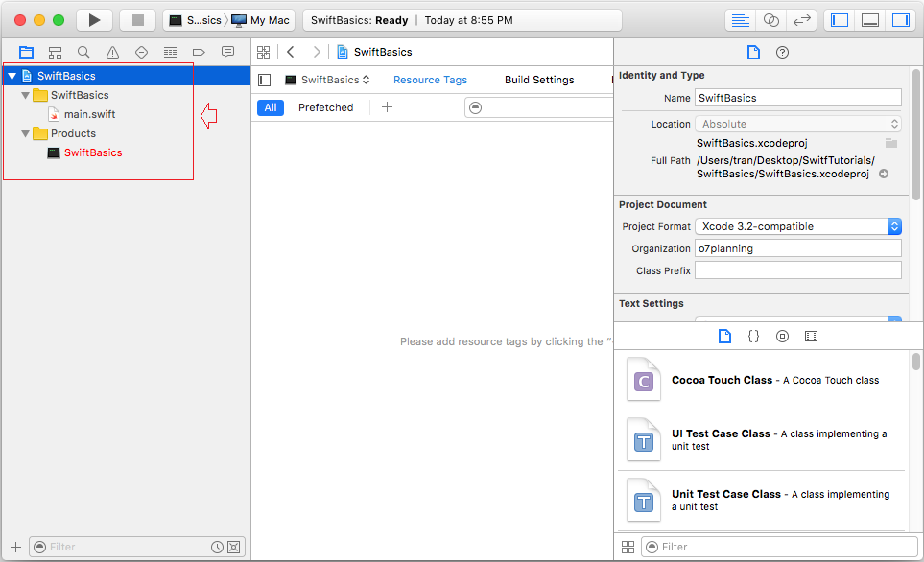Click the SwiftBasics Ready activity status
The height and width of the screenshot is (562, 924).
pos(462,20)
